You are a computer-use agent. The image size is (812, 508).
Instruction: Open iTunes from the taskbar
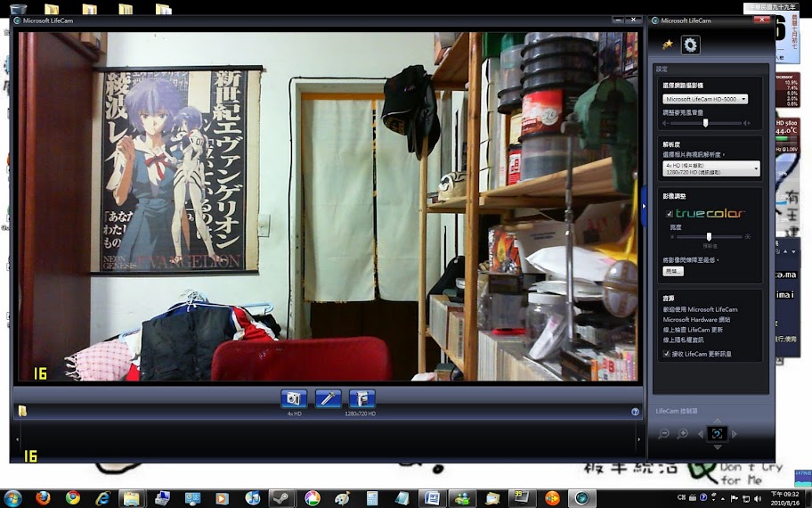[x=252, y=498]
